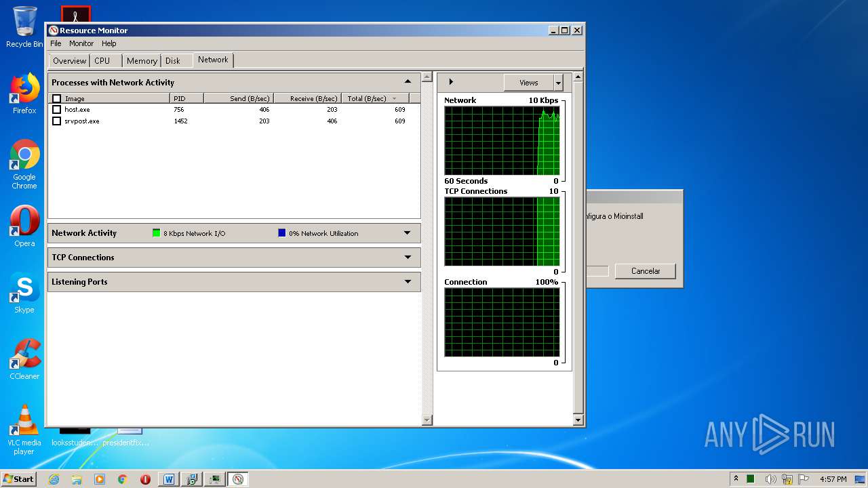
Task: Expand the Listening Ports section
Action: tap(408, 282)
